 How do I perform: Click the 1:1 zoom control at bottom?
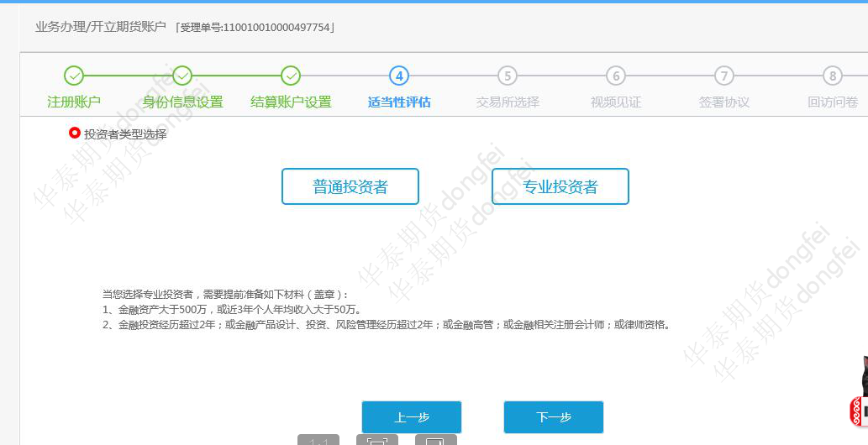[318, 440]
